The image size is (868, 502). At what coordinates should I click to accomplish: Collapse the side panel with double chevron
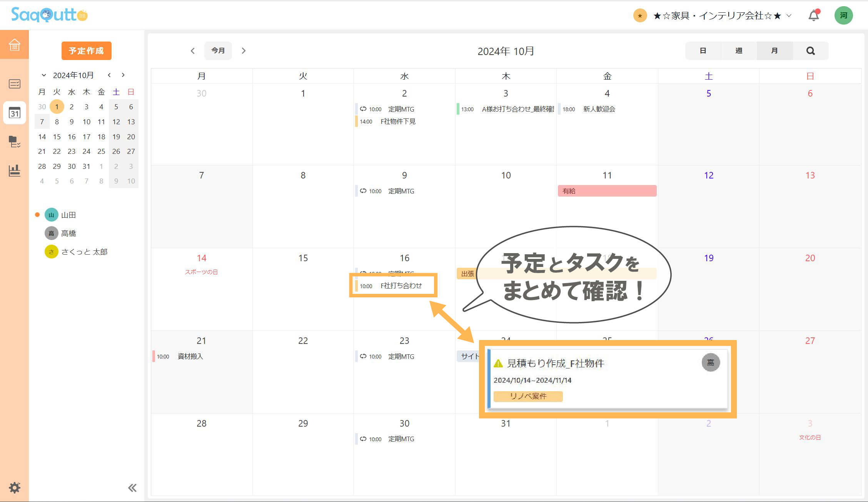pos(132,488)
